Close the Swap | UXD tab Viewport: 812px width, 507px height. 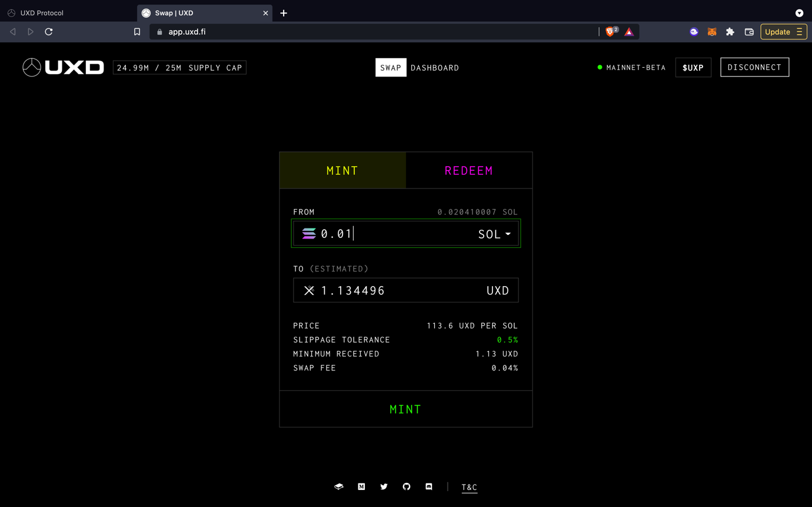pyautogui.click(x=265, y=13)
